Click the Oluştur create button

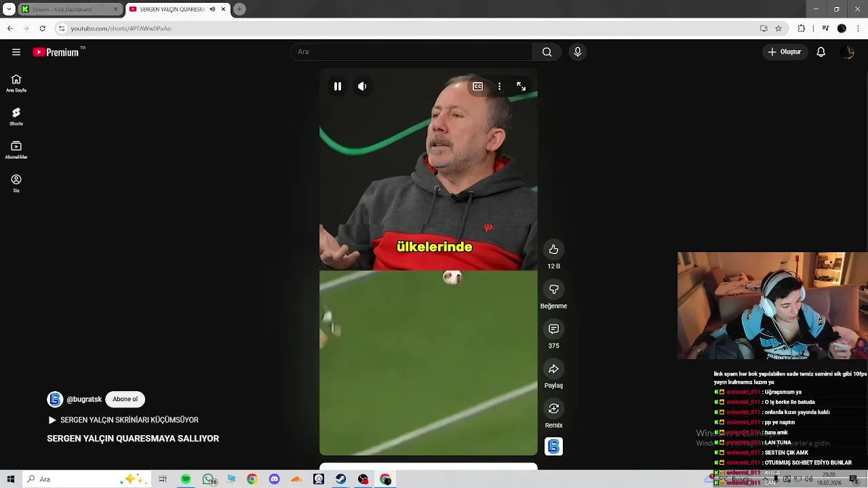click(785, 52)
